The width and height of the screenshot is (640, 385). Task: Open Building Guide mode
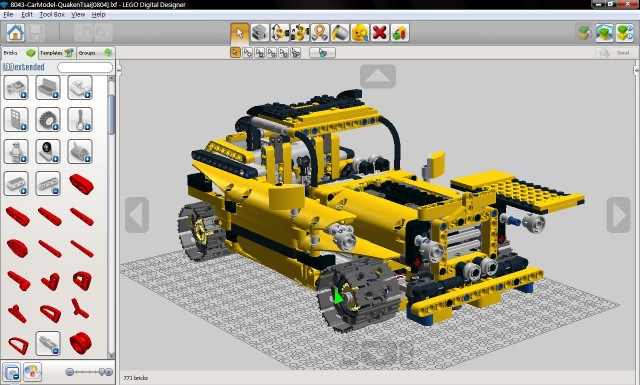[x=624, y=33]
